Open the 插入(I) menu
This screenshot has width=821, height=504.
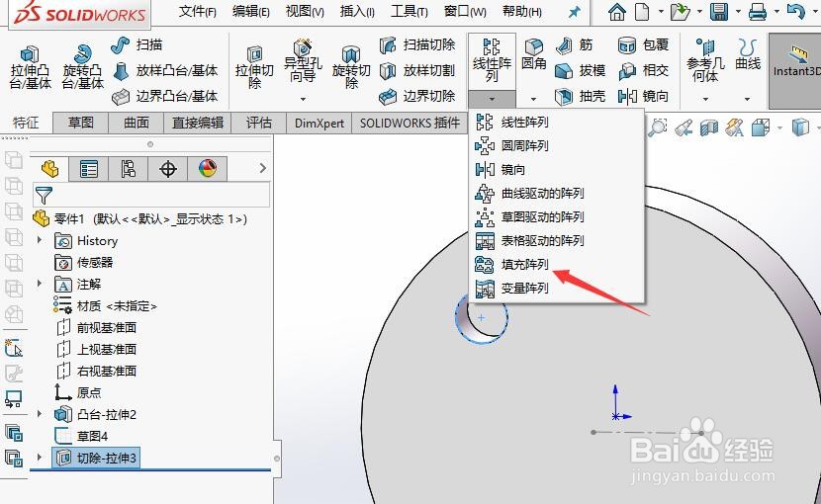pos(357,12)
